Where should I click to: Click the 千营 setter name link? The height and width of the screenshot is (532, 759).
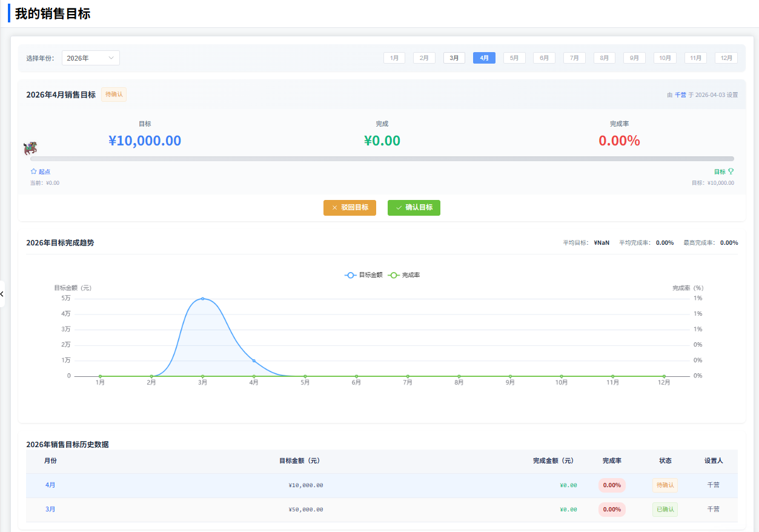[x=680, y=95]
